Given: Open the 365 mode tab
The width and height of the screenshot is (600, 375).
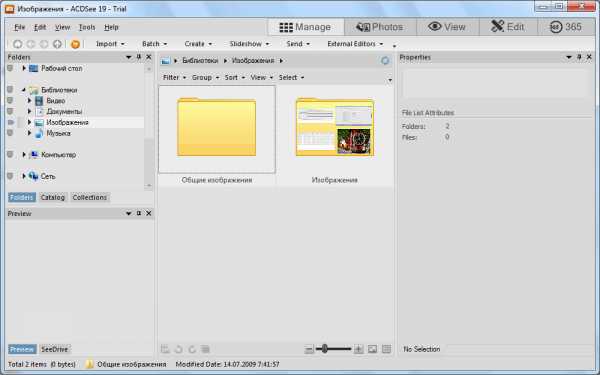Looking at the screenshot, I should [565, 27].
